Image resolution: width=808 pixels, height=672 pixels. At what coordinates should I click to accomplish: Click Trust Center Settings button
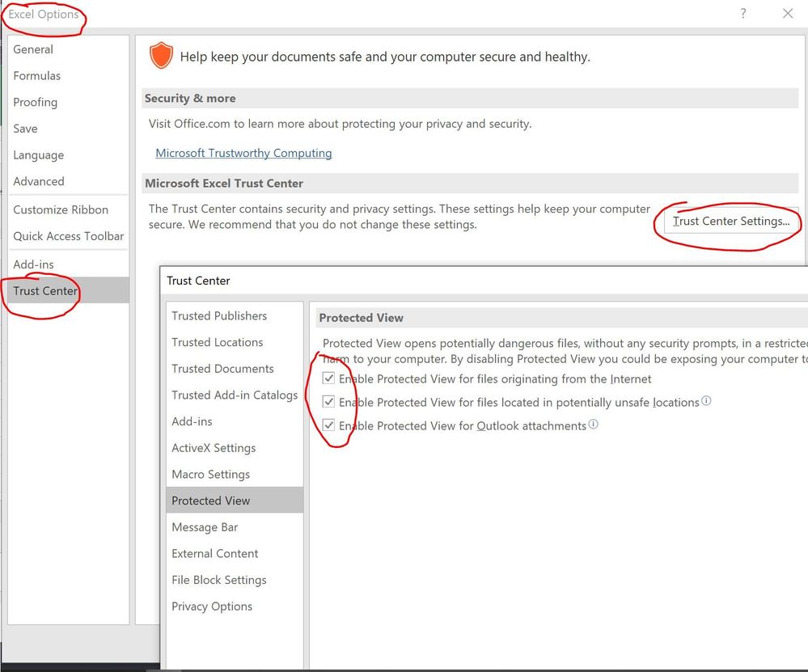[730, 221]
